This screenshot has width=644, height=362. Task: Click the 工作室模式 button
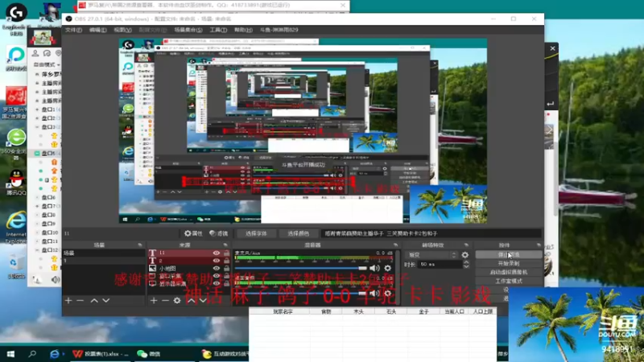pos(509,281)
